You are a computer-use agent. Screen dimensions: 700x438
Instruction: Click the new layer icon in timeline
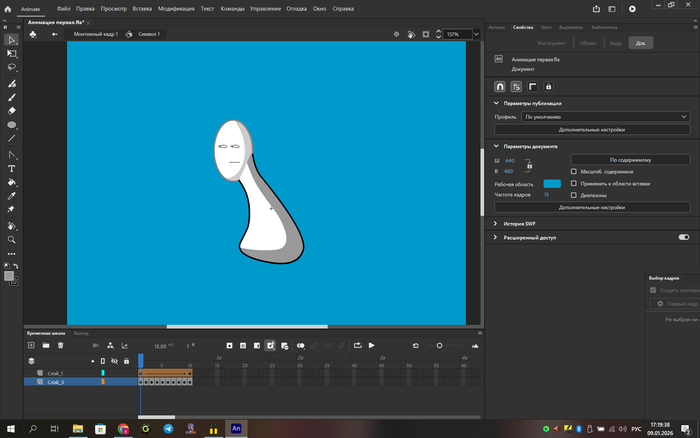(31, 345)
